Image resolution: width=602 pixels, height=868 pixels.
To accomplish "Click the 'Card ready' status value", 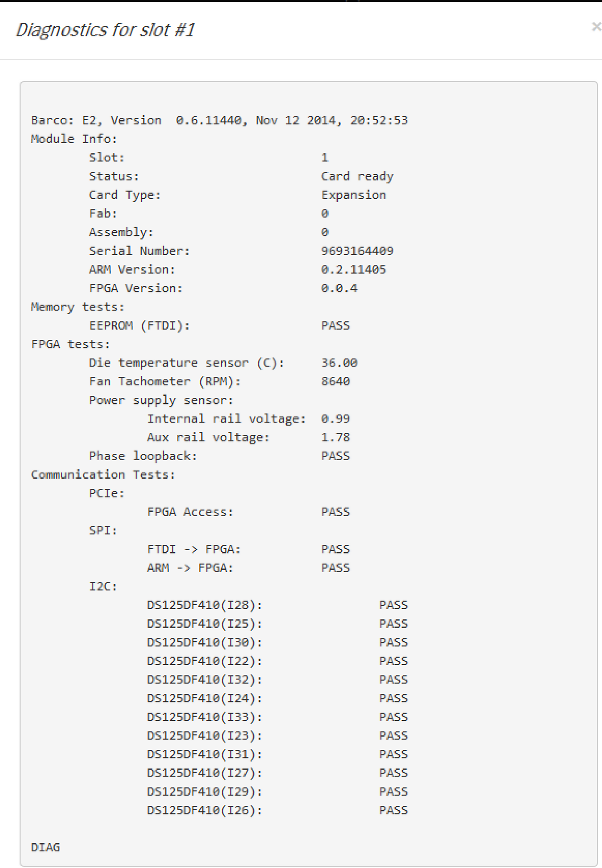I will pos(357,176).
